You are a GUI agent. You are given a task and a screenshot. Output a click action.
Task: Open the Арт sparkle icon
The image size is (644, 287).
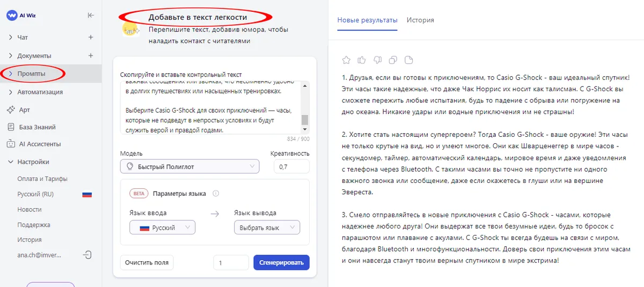(x=10, y=109)
